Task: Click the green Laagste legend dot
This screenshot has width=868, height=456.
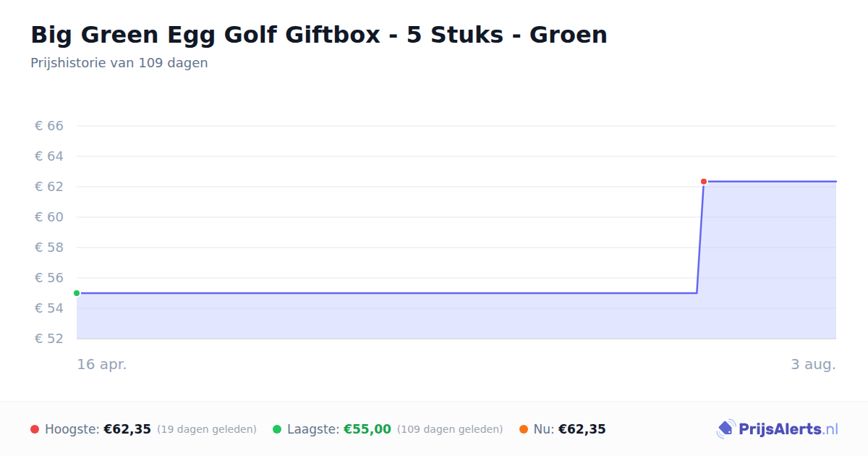Action: click(277, 429)
